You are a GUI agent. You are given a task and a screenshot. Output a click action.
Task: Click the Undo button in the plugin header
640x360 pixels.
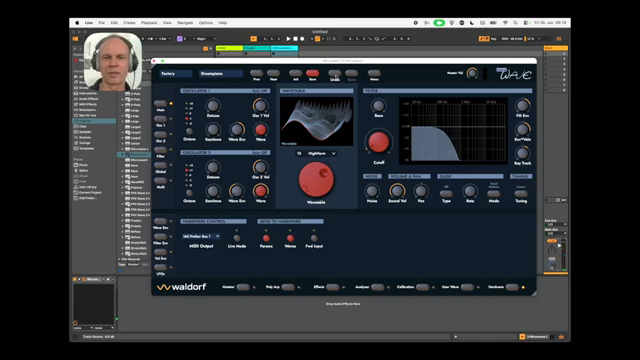(x=335, y=73)
